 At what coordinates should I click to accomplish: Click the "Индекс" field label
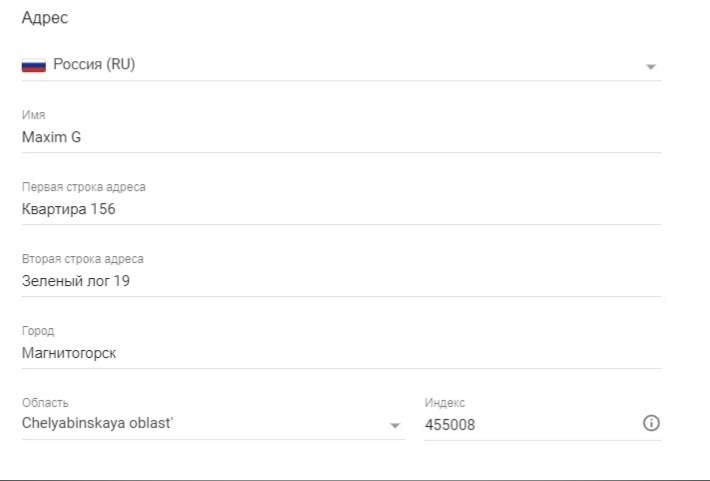445,403
